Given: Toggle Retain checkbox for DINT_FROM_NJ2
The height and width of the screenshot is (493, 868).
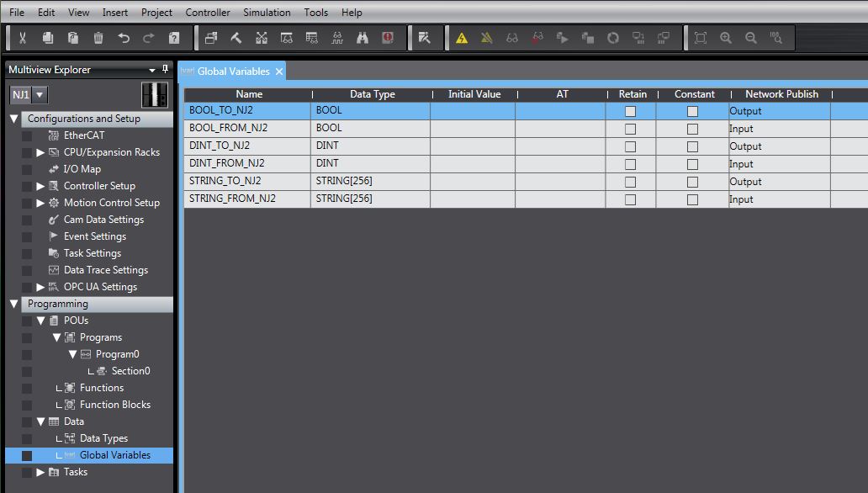Looking at the screenshot, I should tap(630, 165).
